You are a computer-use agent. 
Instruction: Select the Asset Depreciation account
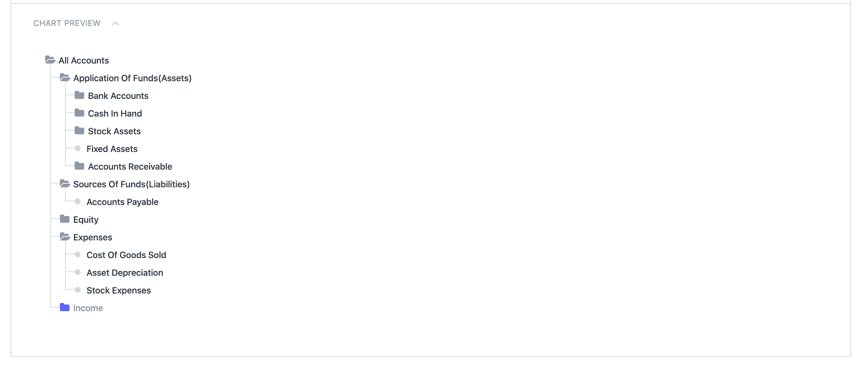125,273
